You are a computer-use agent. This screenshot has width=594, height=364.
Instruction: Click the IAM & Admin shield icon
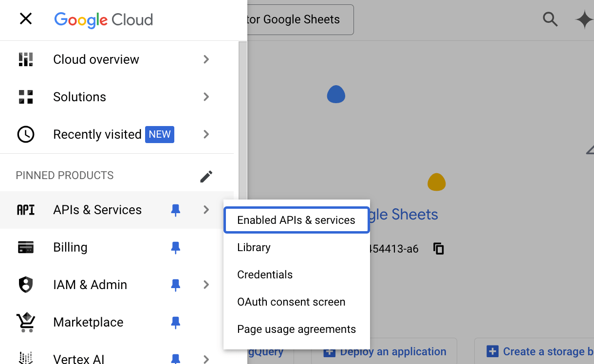click(x=26, y=285)
